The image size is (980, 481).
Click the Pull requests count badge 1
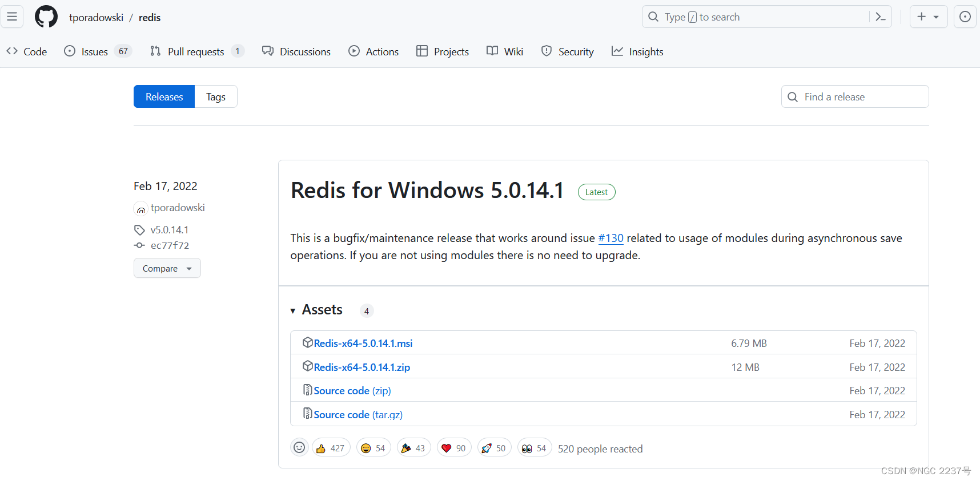238,51
